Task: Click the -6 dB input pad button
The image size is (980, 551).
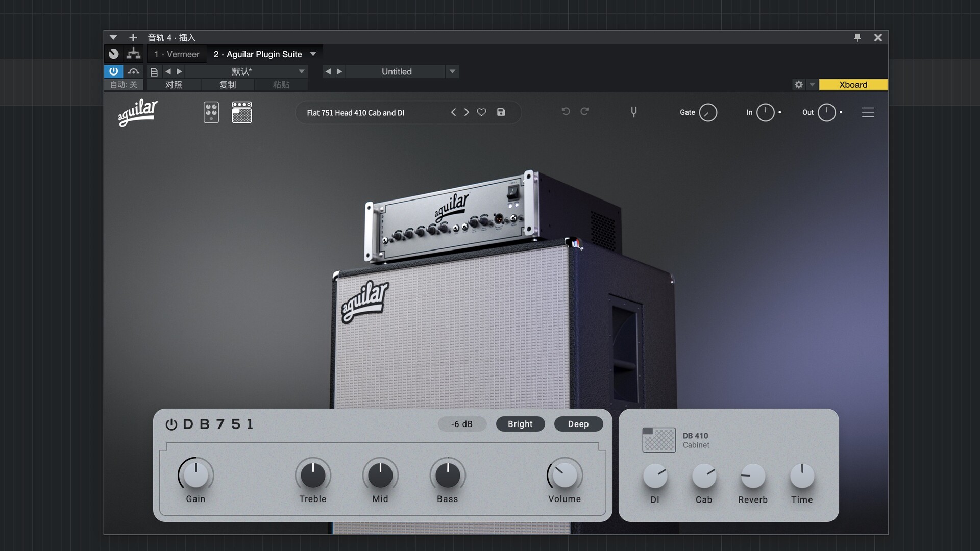Action: [461, 424]
